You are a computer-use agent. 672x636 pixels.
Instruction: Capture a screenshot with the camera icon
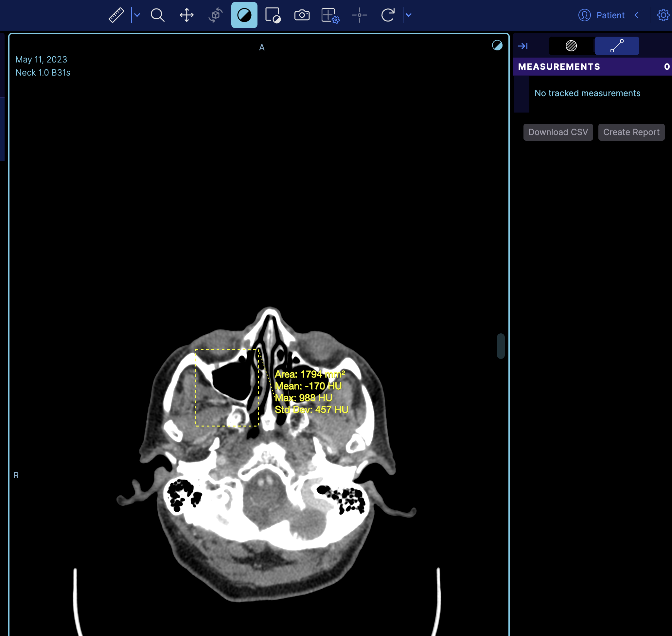click(302, 15)
